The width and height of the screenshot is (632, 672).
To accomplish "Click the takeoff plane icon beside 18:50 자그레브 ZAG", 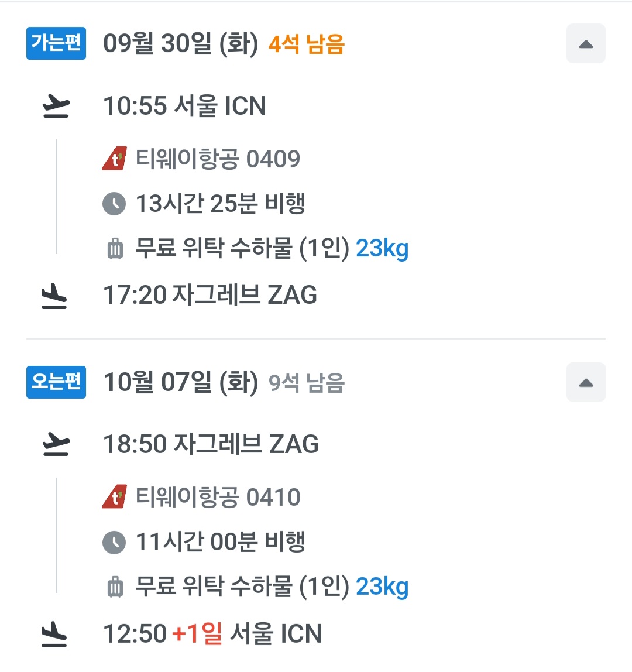I will coord(56,444).
